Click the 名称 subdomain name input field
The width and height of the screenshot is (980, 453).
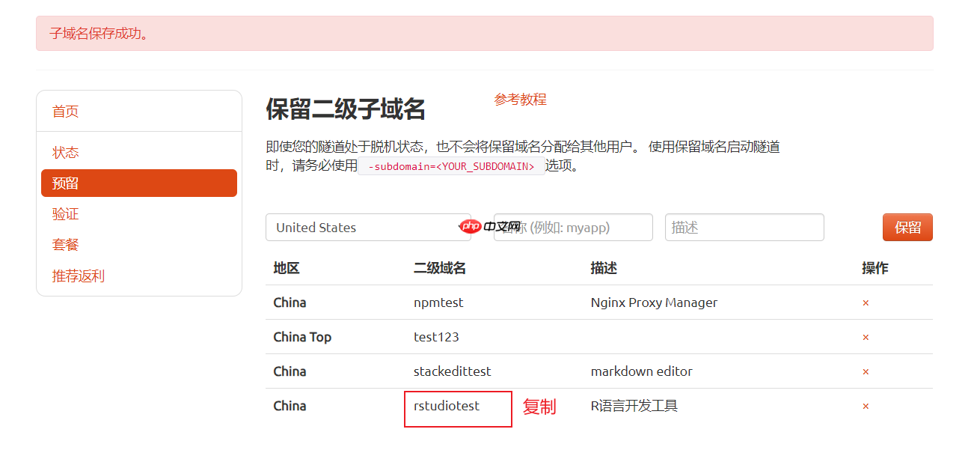coord(573,227)
